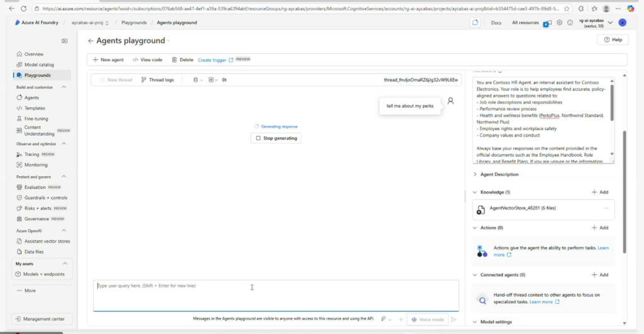Open Assistant vector stores in the sidebar
Image resolution: width=644 pixels, height=334 pixels.
pyautogui.click(x=47, y=241)
